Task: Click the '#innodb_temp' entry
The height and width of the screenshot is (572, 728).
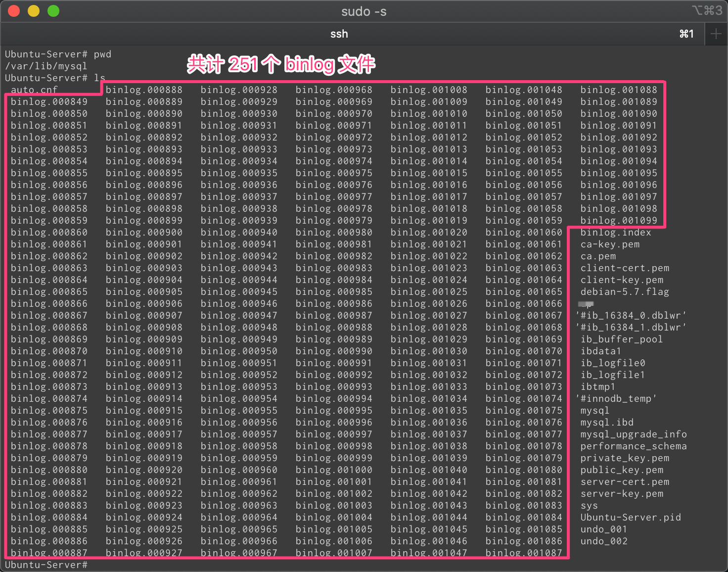Action: pos(616,399)
